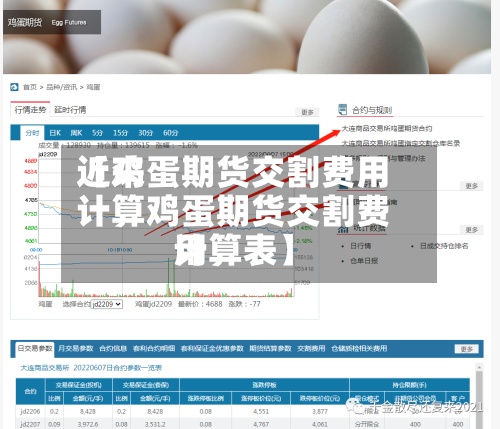Show the 60分 chart

[x=170, y=133]
